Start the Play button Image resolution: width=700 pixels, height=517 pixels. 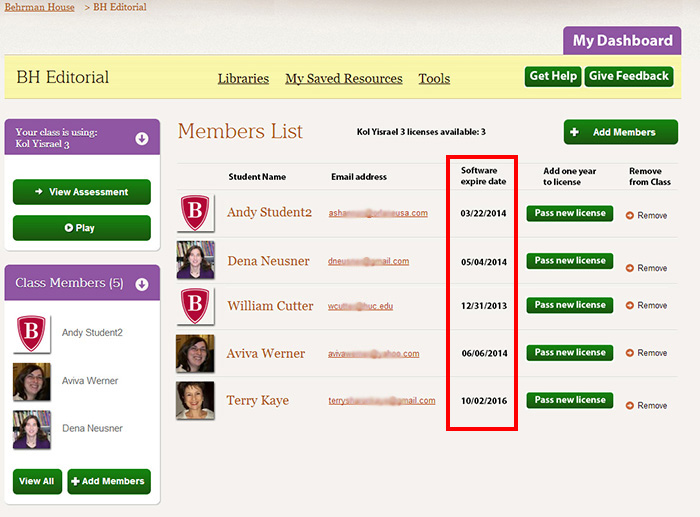(x=82, y=228)
